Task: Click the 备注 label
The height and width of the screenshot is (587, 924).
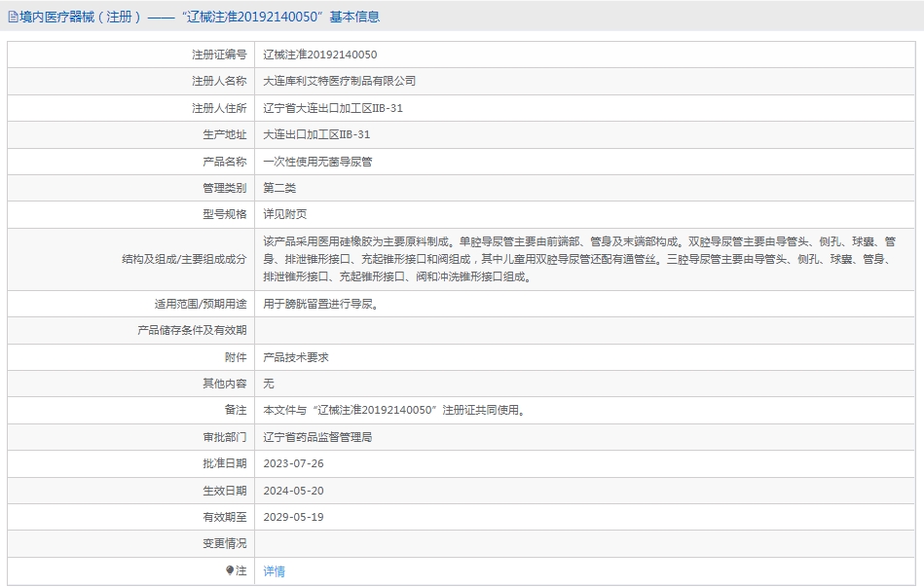Action: [x=236, y=410]
